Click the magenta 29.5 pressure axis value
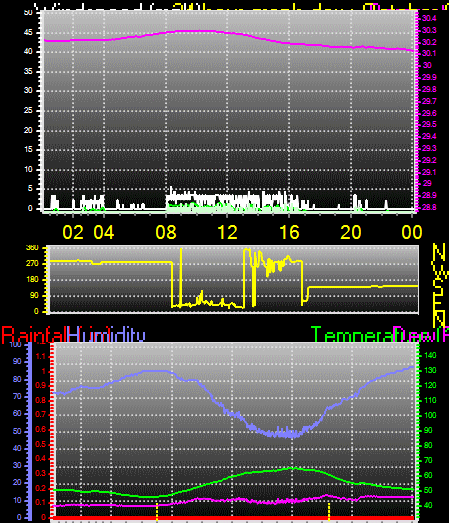This screenshot has width=449, height=523. [429, 124]
